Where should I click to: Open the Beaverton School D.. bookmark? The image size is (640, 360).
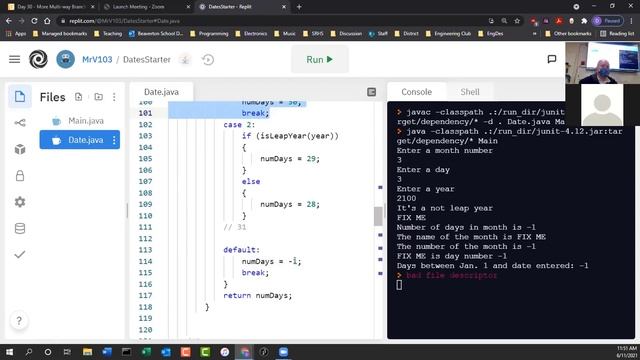point(156,33)
